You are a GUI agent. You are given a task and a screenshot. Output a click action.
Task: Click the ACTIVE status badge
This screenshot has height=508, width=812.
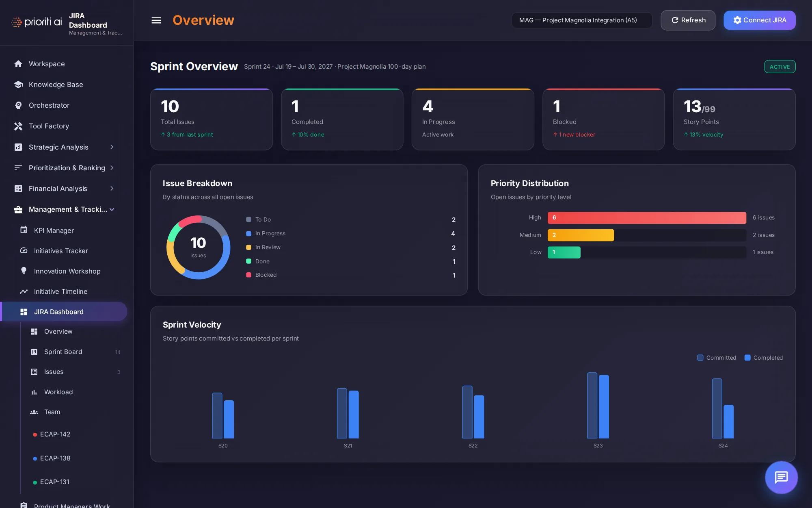click(780, 67)
